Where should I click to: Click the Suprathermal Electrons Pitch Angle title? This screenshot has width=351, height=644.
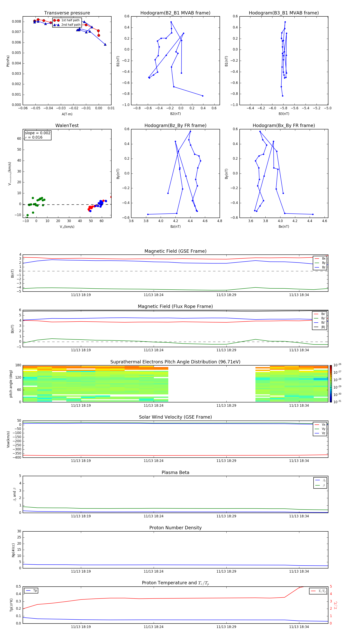[x=175, y=362]
